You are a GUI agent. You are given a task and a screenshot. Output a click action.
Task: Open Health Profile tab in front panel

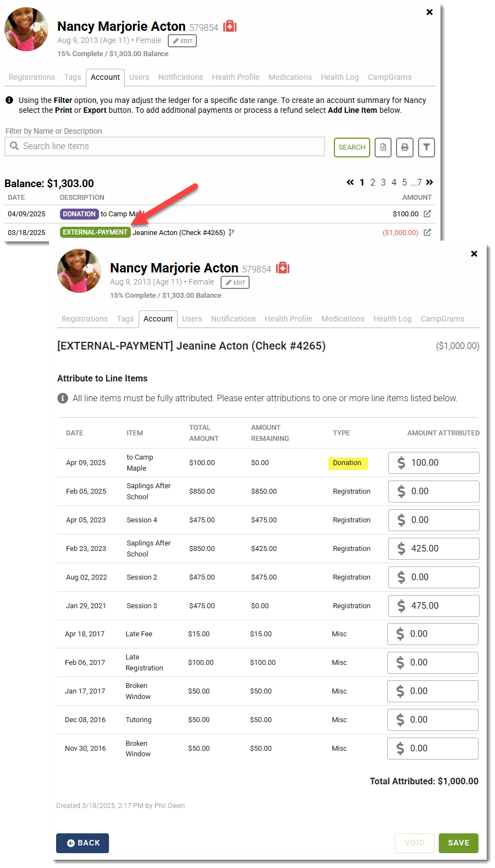pos(289,319)
